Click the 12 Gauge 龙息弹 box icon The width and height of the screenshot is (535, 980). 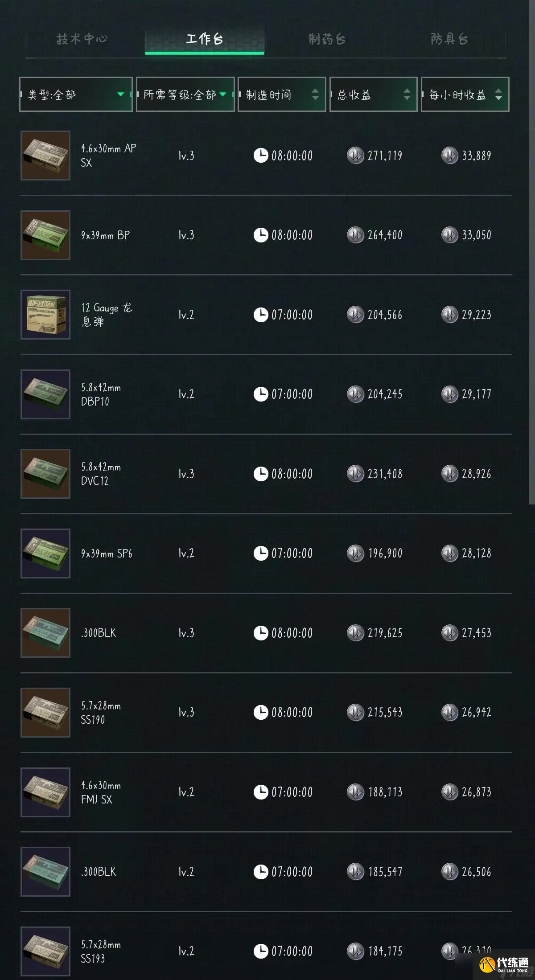point(45,315)
